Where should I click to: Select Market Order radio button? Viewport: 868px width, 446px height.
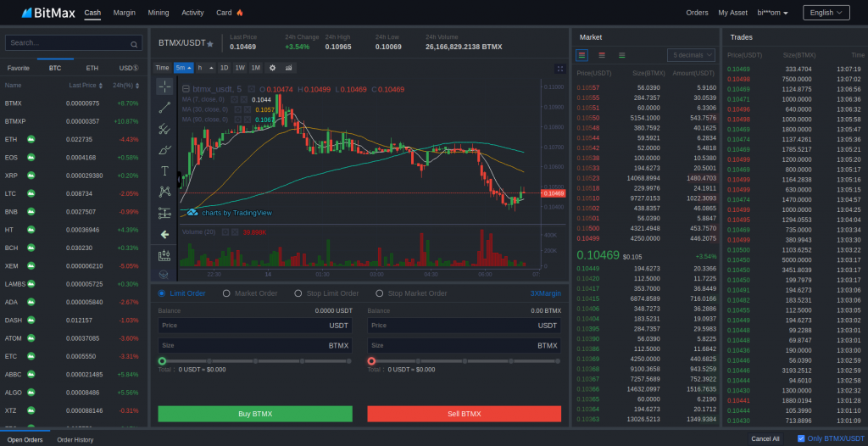pyautogui.click(x=226, y=293)
